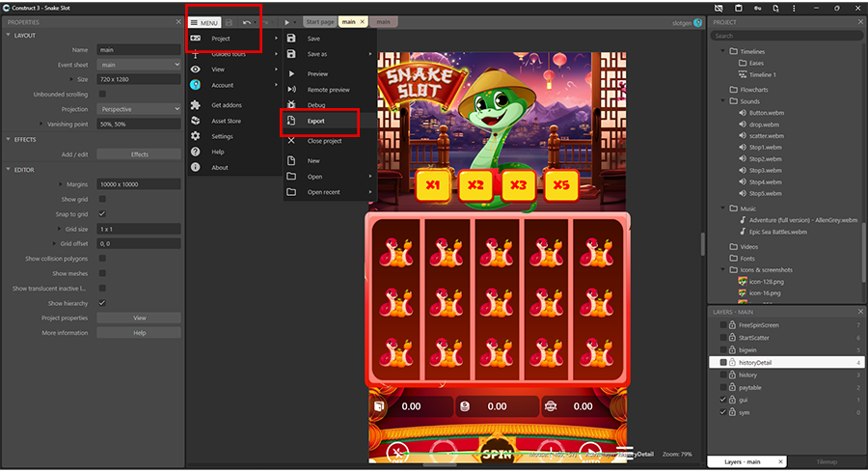This screenshot has height=472, width=868.
Task: Click the Project search box
Action: tap(786, 36)
